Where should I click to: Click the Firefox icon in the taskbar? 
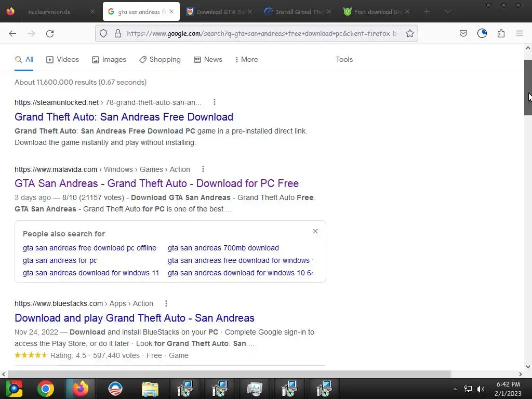point(80,389)
